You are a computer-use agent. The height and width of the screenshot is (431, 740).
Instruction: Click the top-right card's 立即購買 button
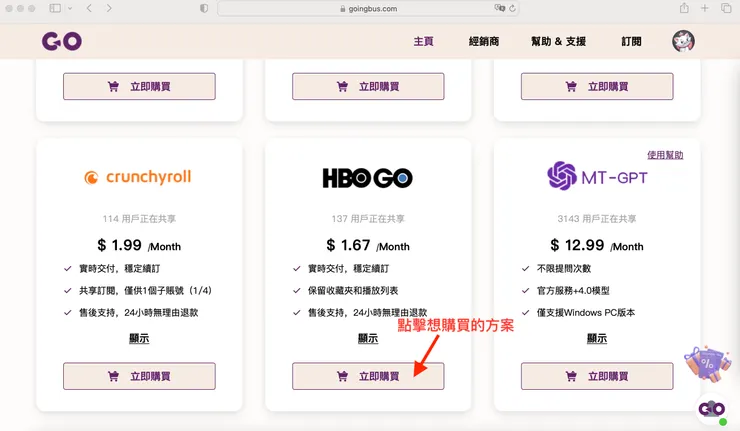tap(597, 86)
